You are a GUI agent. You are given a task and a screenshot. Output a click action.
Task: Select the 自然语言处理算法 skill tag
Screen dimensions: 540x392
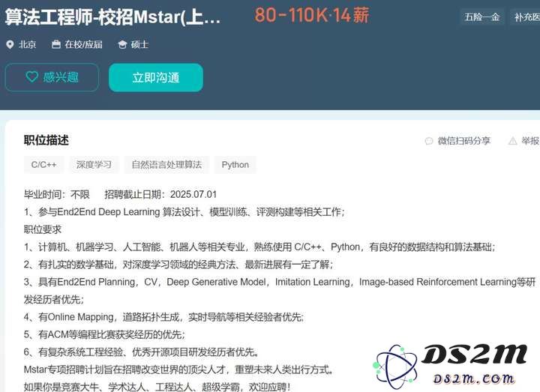click(x=166, y=164)
